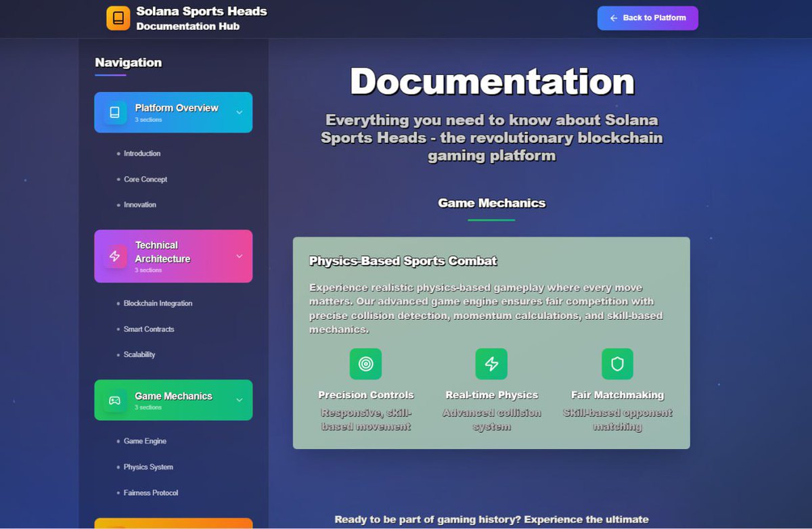
Task: Click the Physics-Based Sports Combat heading
Action: tap(403, 261)
